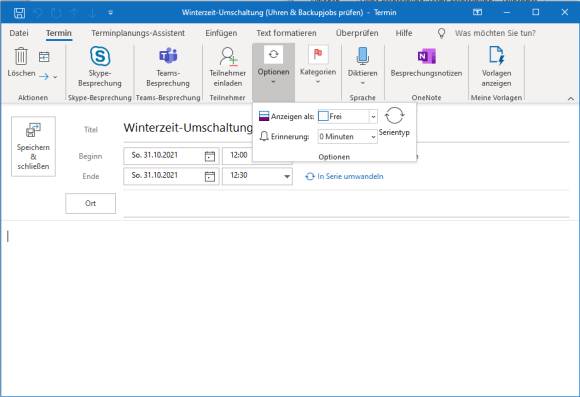
Task: Click the lightbulb search icon
Action: click(x=441, y=33)
